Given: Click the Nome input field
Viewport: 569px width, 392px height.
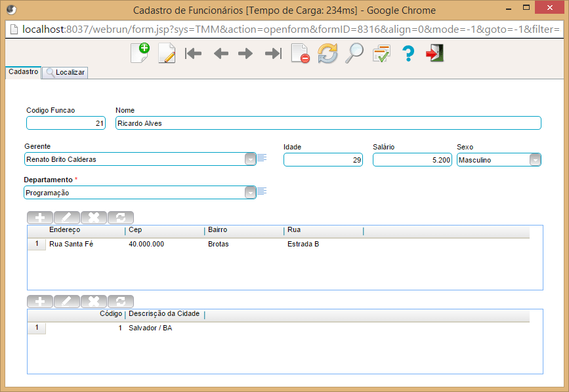Looking at the screenshot, I should pyautogui.click(x=328, y=123).
